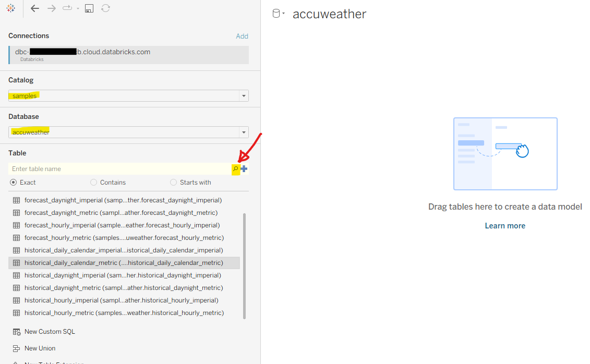Click the table list vertical scrollbar

pyautogui.click(x=244, y=265)
